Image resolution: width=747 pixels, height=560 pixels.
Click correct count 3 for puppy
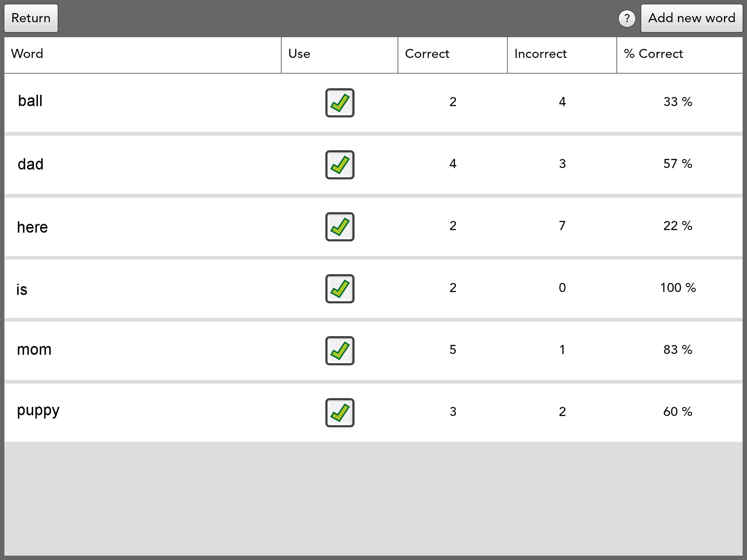(453, 412)
